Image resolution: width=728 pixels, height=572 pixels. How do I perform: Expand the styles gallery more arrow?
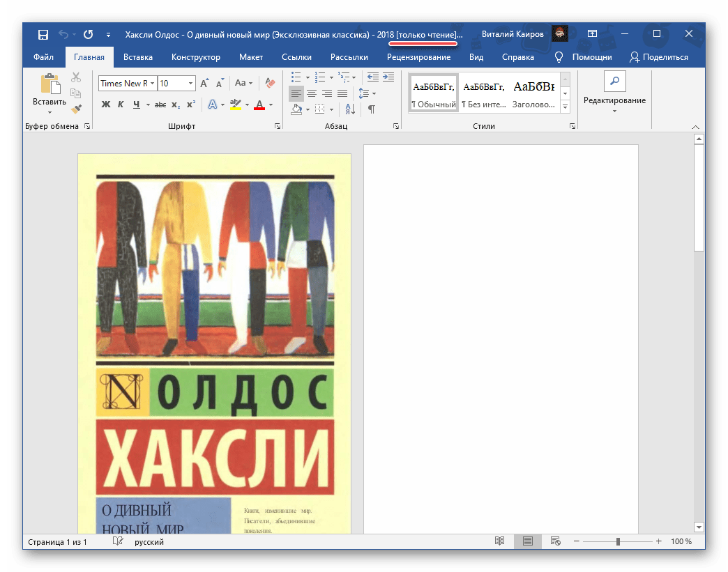[565, 106]
